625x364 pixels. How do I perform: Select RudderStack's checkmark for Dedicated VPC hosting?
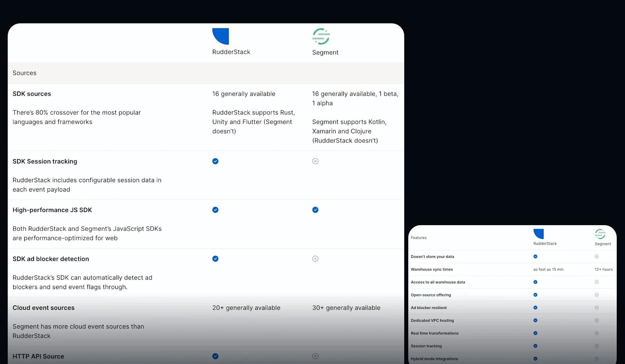pyautogui.click(x=535, y=320)
